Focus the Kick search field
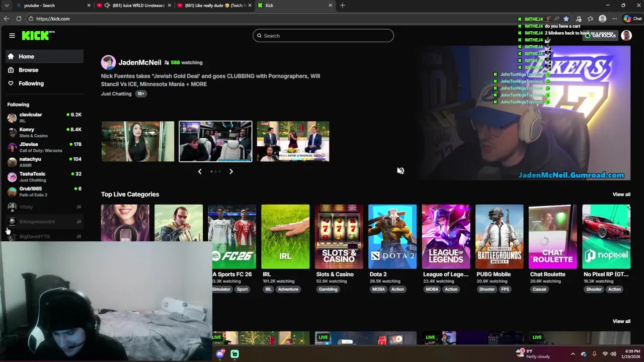Image resolution: width=644 pixels, height=362 pixels. (x=323, y=36)
